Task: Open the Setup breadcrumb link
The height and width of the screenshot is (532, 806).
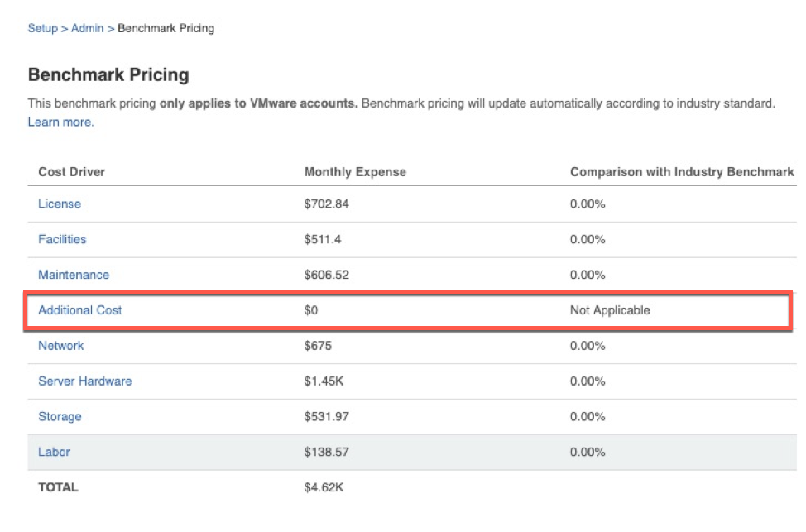Action: pyautogui.click(x=42, y=28)
